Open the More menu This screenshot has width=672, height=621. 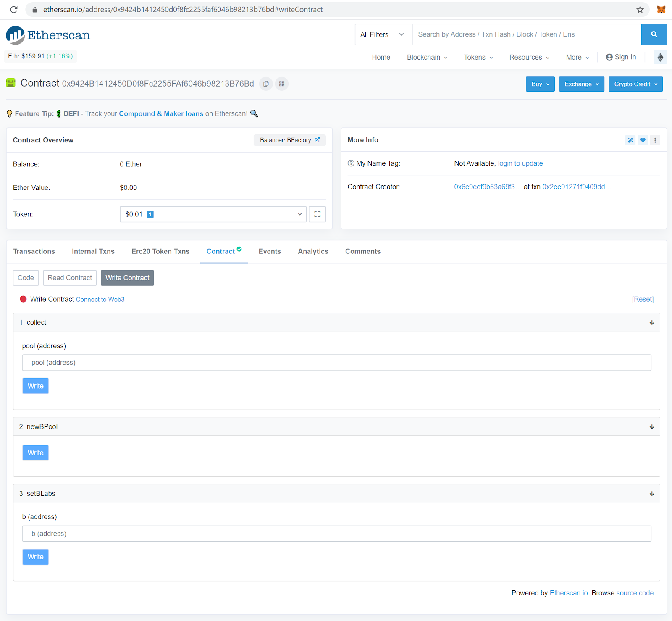[x=577, y=57]
